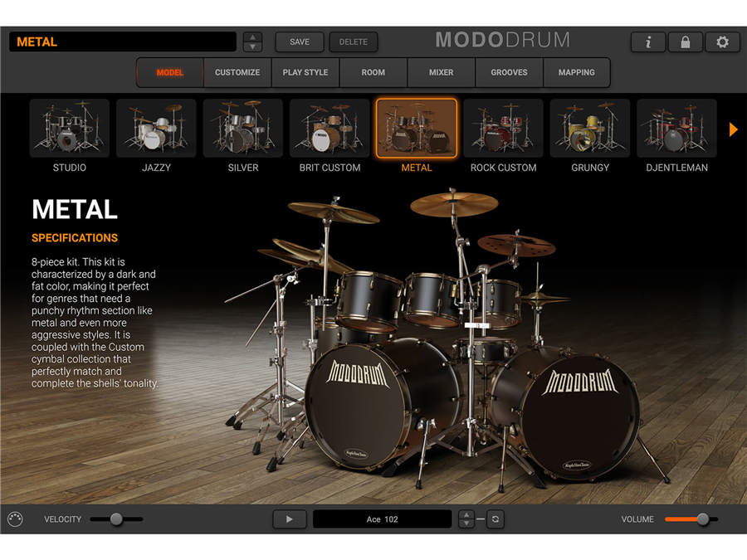This screenshot has width=747, height=560.
Task: Click the DELETE button
Action: [x=354, y=42]
